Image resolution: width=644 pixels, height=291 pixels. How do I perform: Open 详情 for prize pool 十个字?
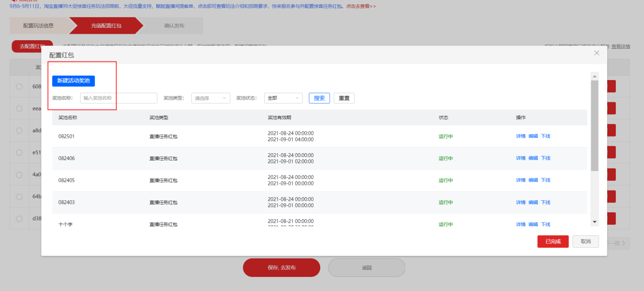click(520, 224)
